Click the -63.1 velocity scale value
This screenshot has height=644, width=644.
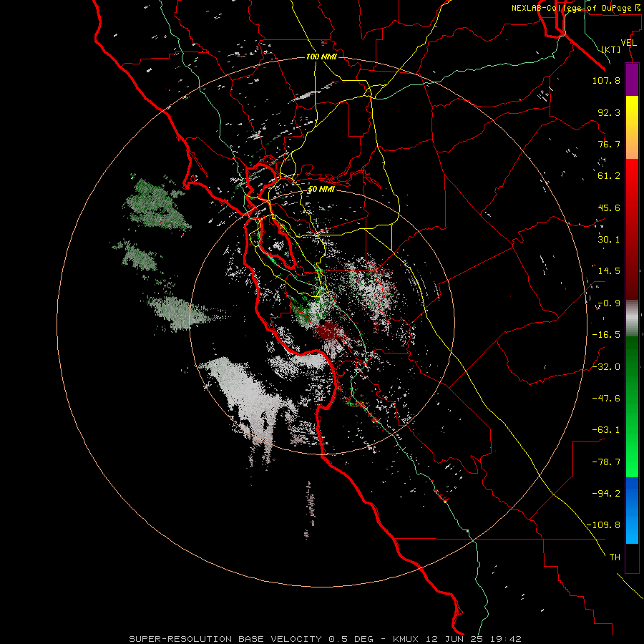point(606,430)
